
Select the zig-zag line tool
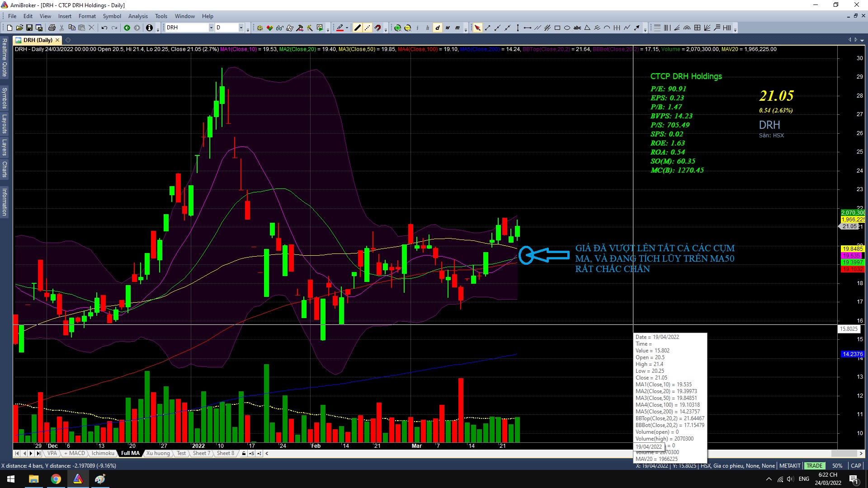[x=627, y=28]
